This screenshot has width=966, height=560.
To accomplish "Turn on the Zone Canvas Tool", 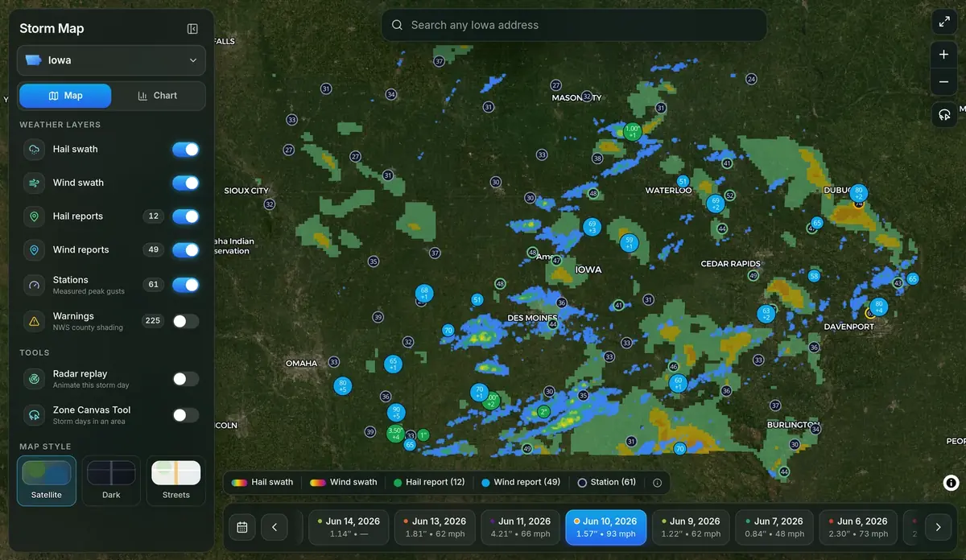I will click(185, 415).
